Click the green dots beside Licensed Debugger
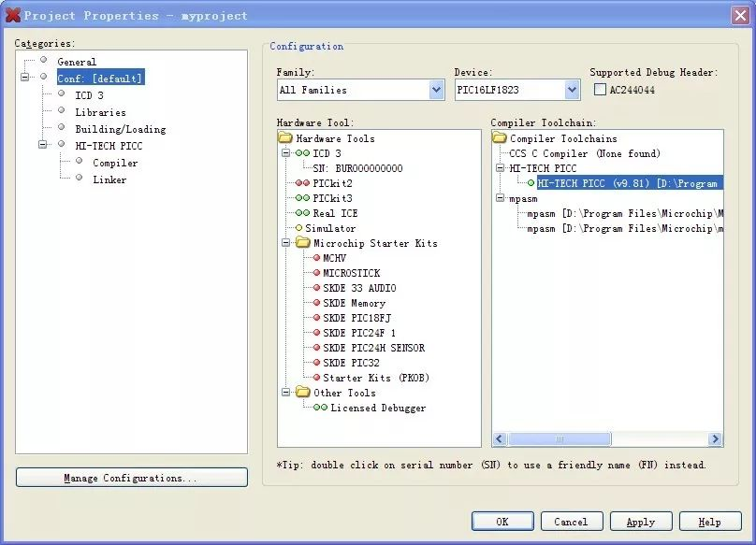756x545 pixels. pos(320,408)
